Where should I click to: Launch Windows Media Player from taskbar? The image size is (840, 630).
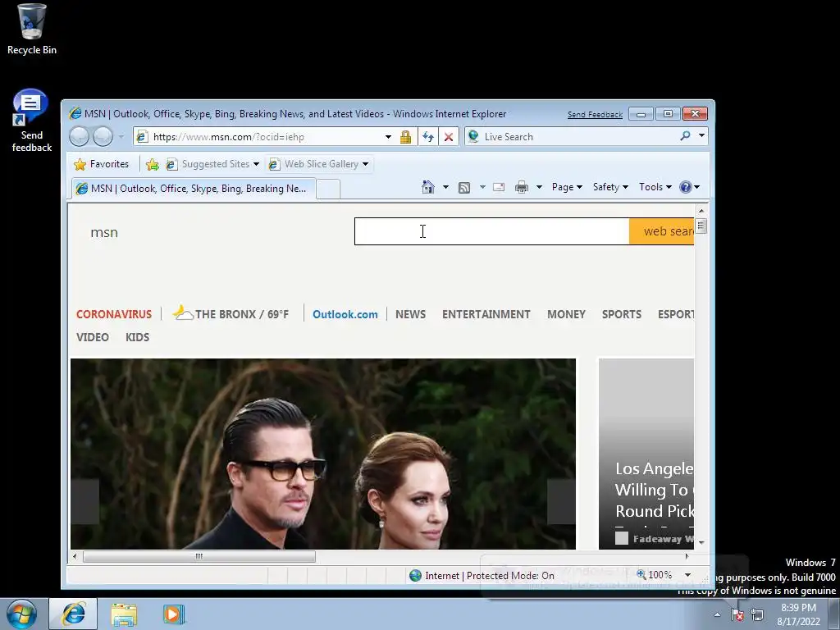coord(174,614)
